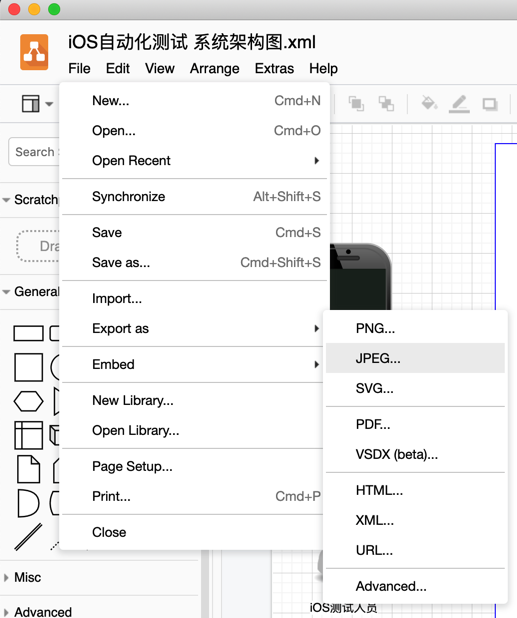Export diagram as SVG...
This screenshot has height=618, width=517.
[x=415, y=388]
